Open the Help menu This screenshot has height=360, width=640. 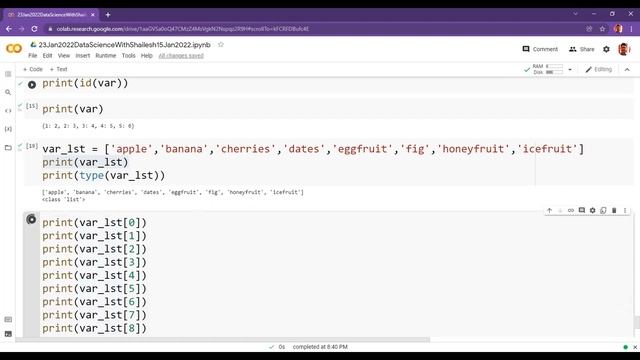coord(147,56)
